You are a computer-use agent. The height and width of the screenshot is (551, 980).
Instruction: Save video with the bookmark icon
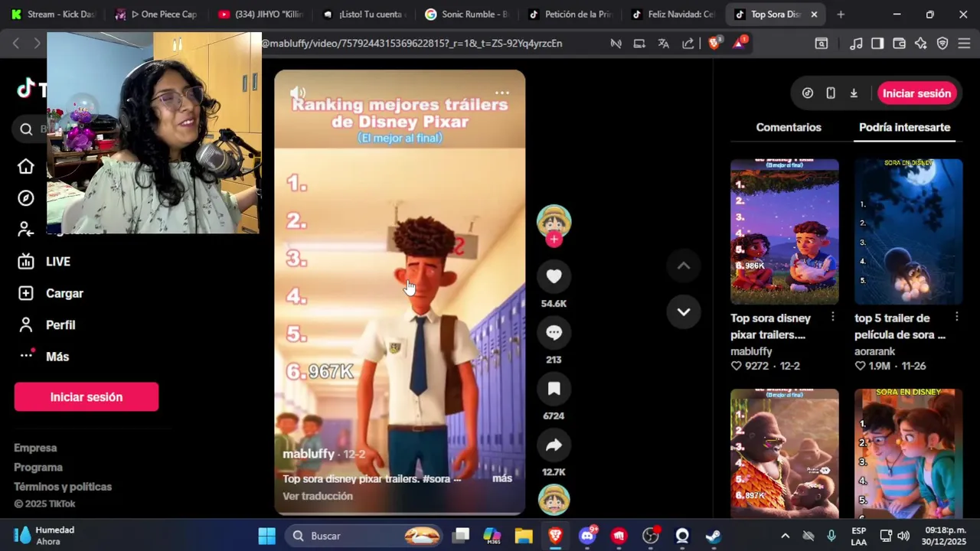click(x=554, y=389)
